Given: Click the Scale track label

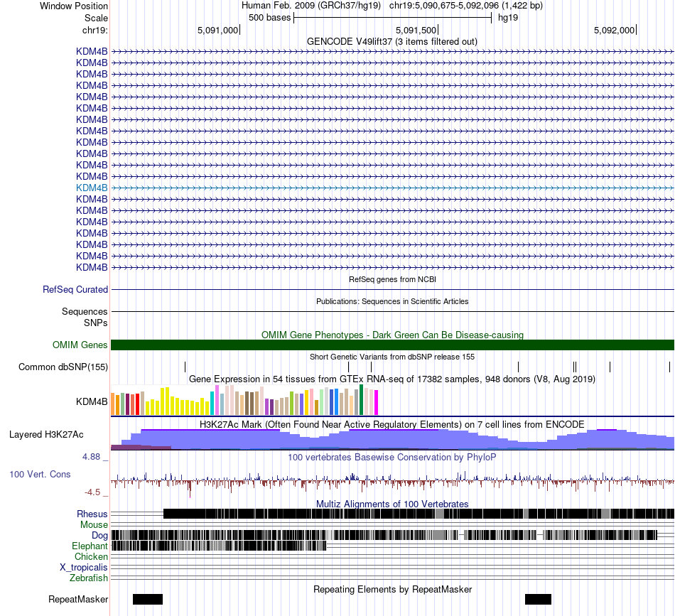Looking at the screenshot, I should point(96,18).
